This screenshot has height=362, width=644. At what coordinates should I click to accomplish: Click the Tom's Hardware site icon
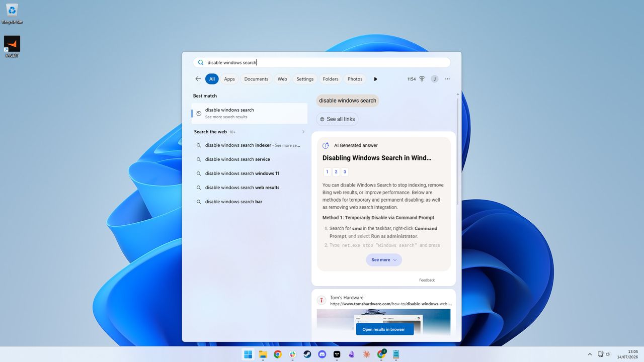coord(321,301)
